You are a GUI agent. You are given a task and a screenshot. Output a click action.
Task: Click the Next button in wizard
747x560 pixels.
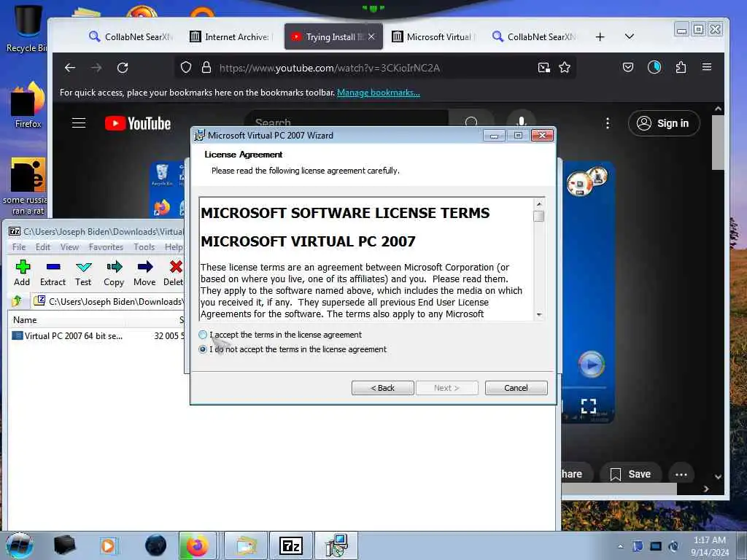447,388
